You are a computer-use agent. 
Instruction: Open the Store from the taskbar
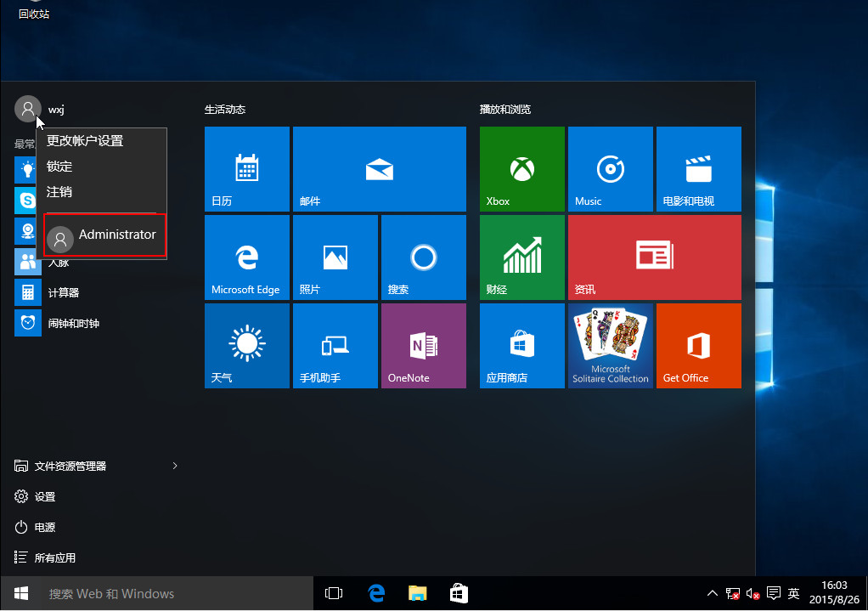pyautogui.click(x=459, y=593)
